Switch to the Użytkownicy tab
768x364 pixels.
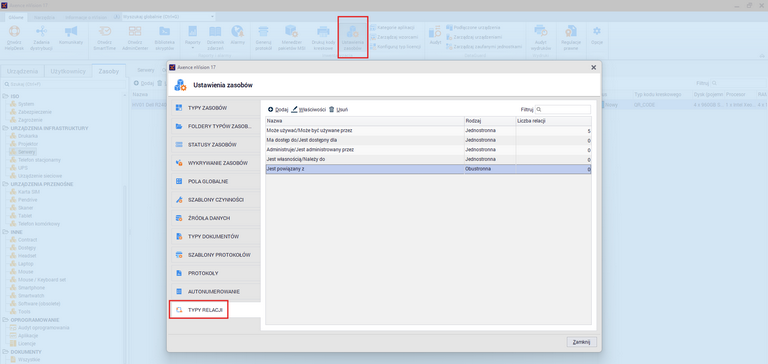[68, 71]
